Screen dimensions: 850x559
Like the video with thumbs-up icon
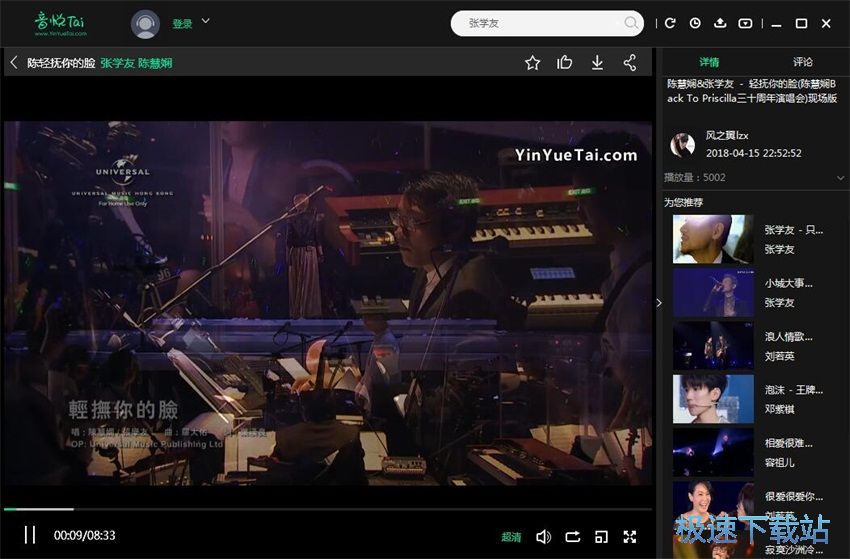click(x=564, y=63)
